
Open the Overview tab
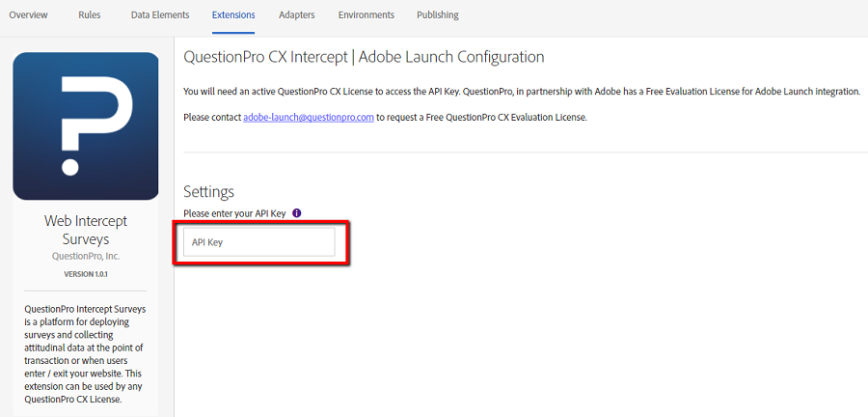[28, 14]
